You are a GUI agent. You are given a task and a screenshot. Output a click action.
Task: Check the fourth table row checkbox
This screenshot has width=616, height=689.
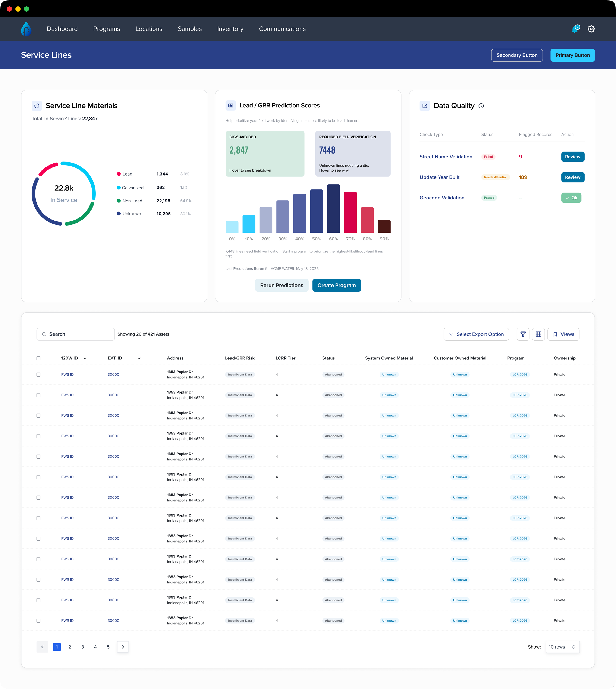pyautogui.click(x=38, y=436)
